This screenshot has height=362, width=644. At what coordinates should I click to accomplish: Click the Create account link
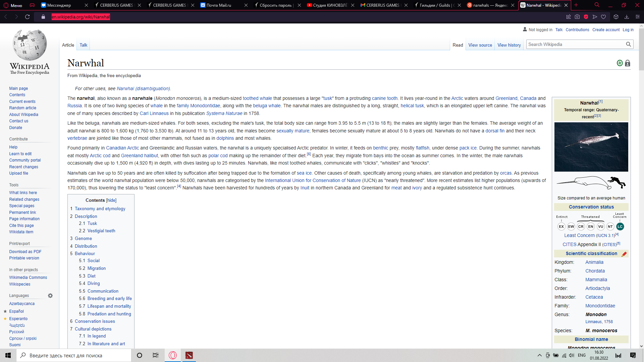606,30
